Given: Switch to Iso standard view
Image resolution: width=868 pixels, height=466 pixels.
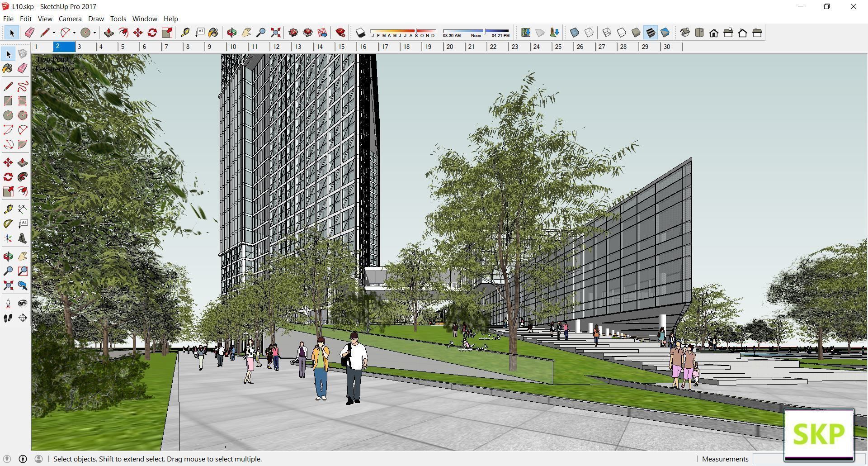Looking at the screenshot, I should [x=685, y=33].
